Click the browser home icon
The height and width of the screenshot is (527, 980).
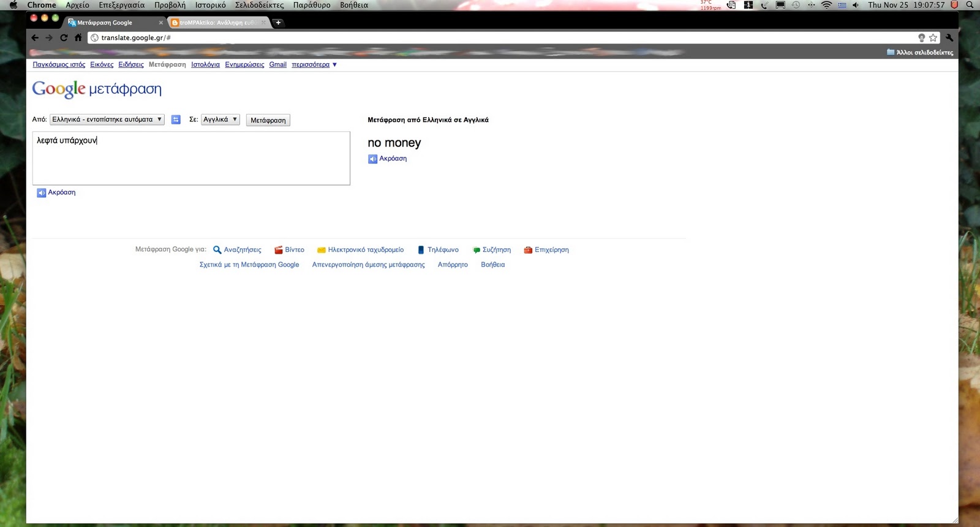(x=78, y=38)
